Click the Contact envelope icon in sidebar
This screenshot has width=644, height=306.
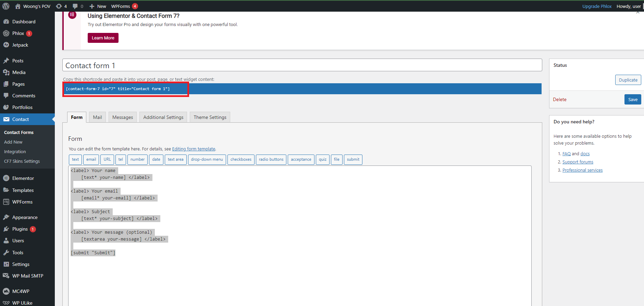coord(6,119)
